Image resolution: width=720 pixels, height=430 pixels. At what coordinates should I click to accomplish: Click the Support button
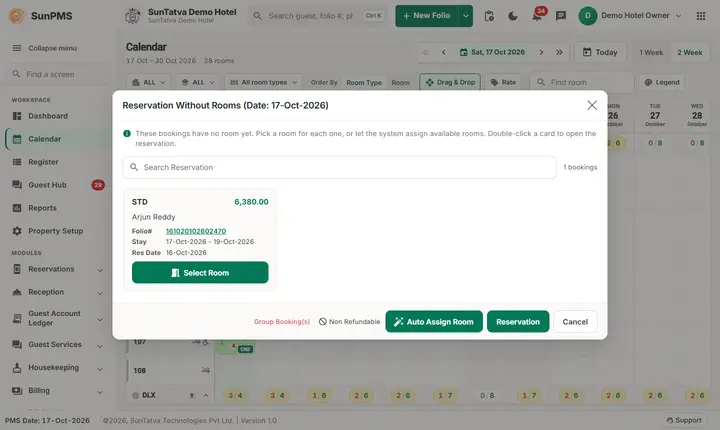click(684, 420)
